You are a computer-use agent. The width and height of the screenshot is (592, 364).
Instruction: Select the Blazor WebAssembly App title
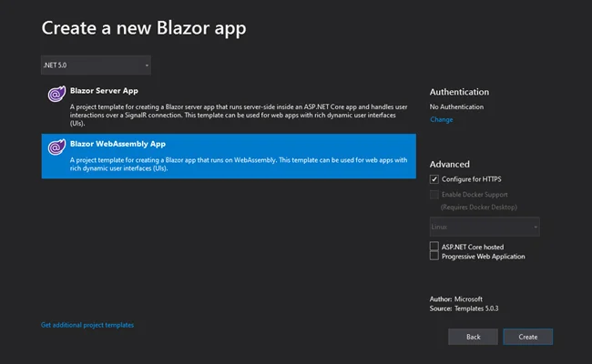tap(117, 144)
